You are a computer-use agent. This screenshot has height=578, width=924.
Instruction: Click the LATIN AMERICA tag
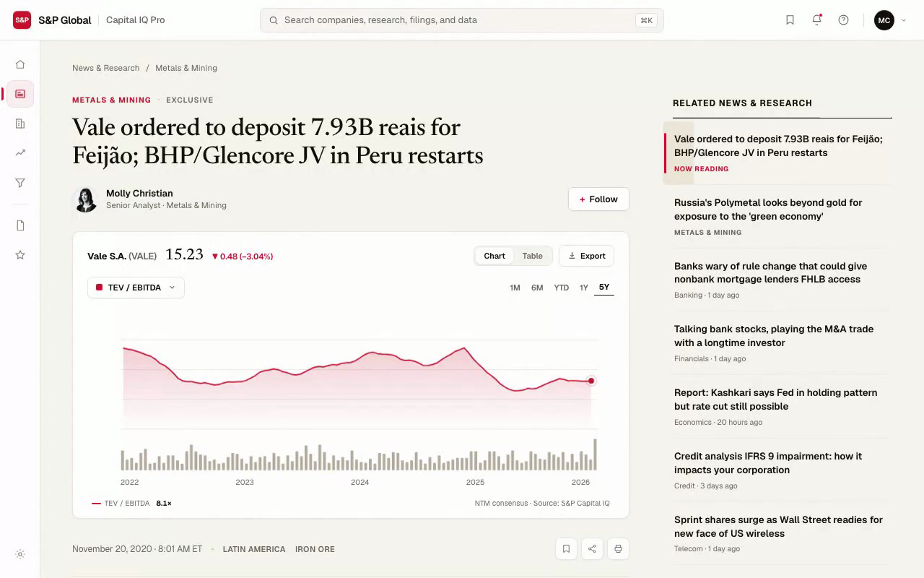point(254,549)
